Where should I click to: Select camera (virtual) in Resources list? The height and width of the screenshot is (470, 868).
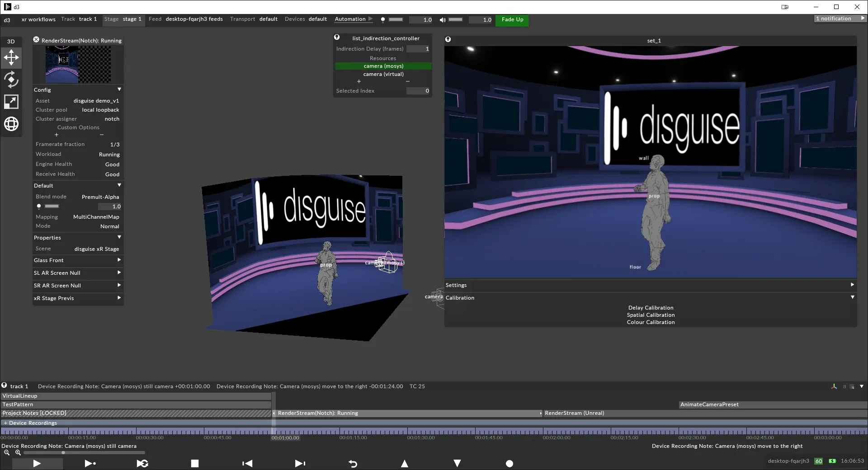click(383, 74)
